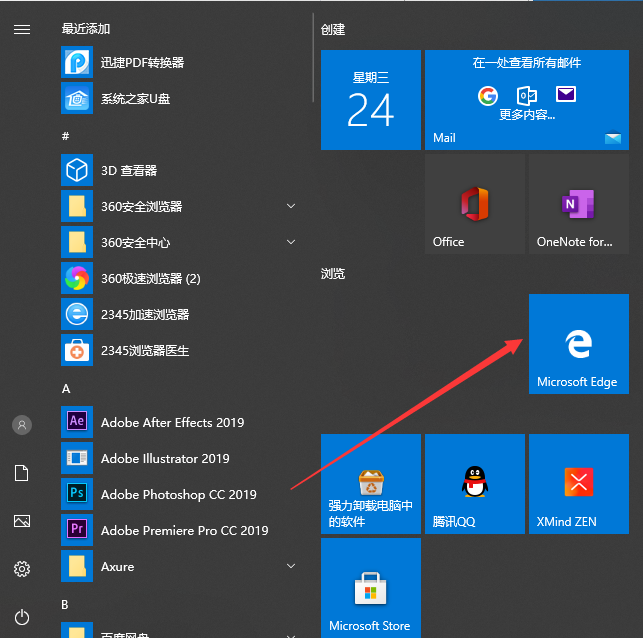Click the B alphabet group header

tap(65, 605)
